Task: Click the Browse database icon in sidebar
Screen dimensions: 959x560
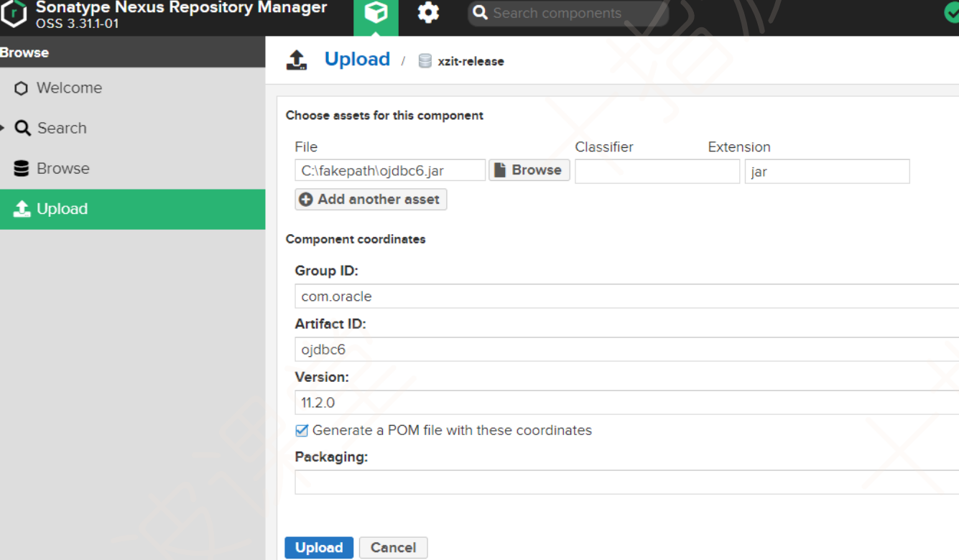Action: point(22,169)
